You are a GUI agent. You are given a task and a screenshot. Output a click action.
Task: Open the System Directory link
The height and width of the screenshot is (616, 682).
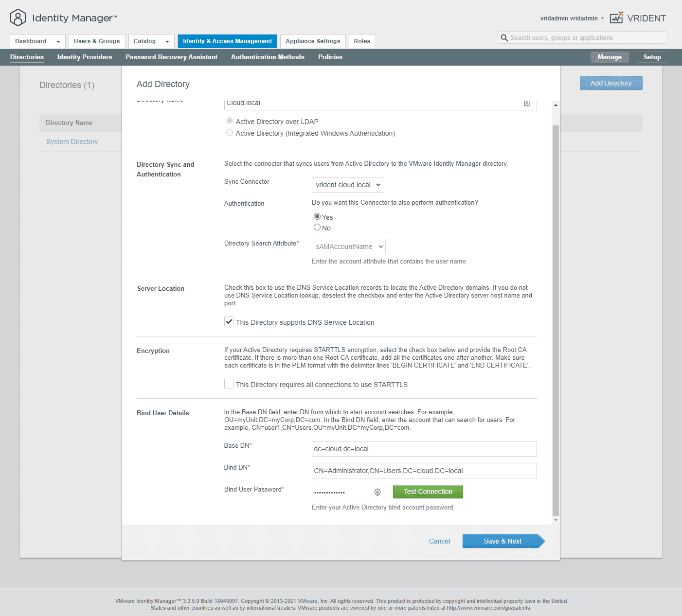coord(72,141)
